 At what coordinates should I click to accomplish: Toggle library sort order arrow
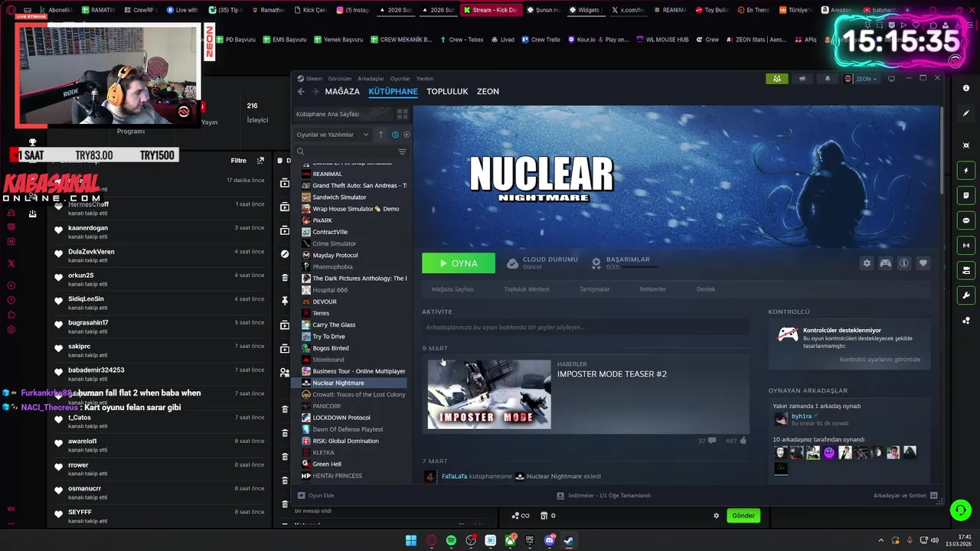[381, 135]
